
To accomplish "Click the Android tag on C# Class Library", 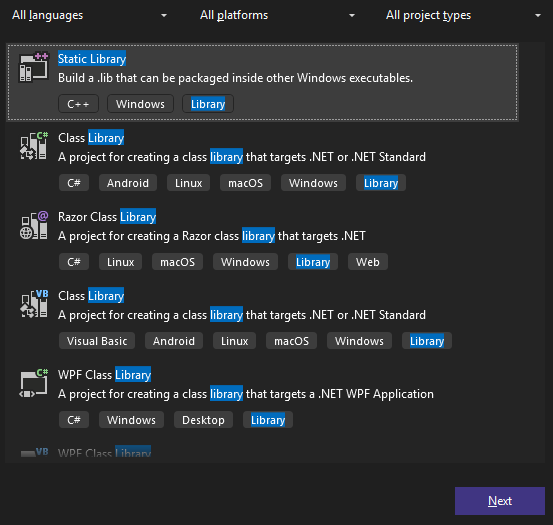I will 128,183.
